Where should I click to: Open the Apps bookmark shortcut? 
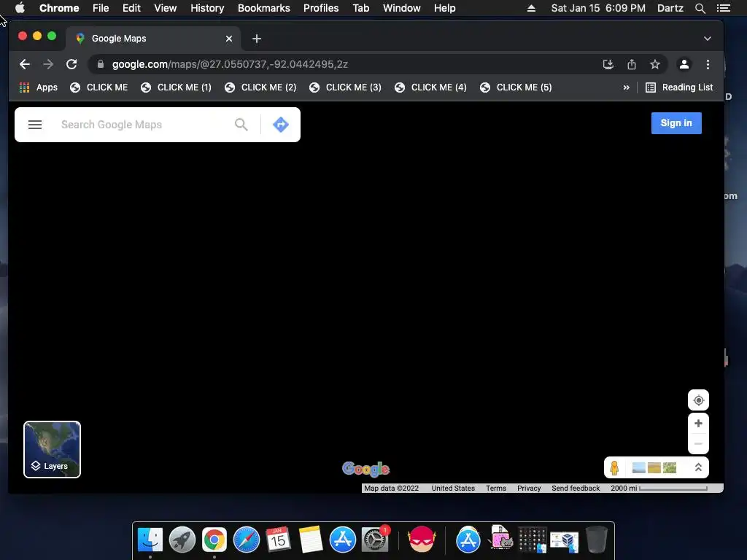click(38, 87)
